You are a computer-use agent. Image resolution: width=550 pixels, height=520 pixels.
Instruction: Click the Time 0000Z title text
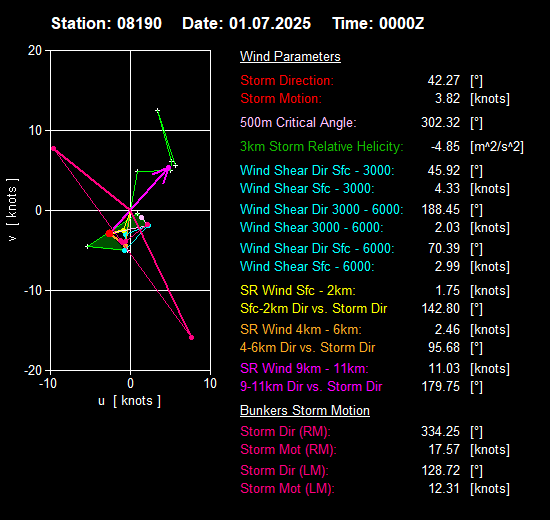[x=378, y=24]
